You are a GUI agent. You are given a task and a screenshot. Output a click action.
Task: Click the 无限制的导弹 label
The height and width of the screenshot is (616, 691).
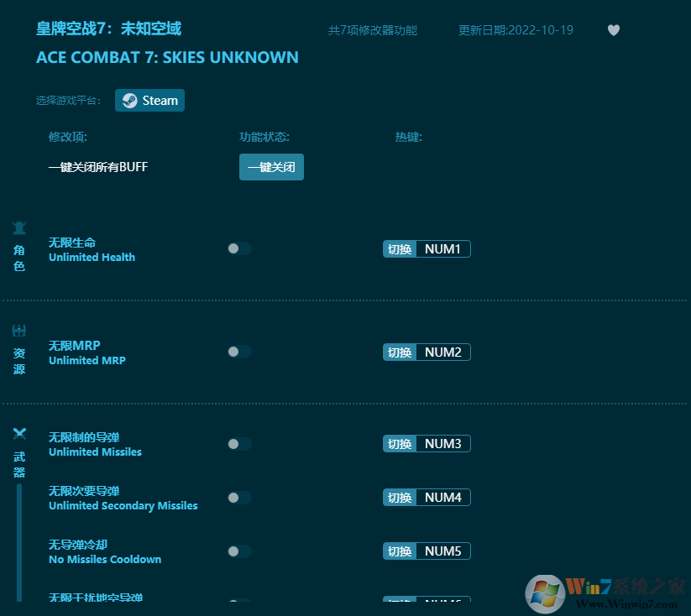point(84,437)
